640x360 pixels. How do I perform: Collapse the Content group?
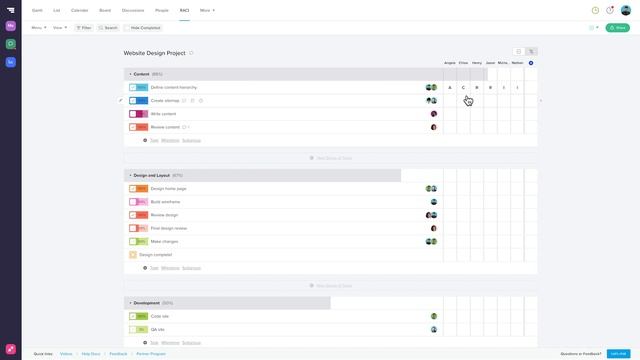[x=130, y=74]
